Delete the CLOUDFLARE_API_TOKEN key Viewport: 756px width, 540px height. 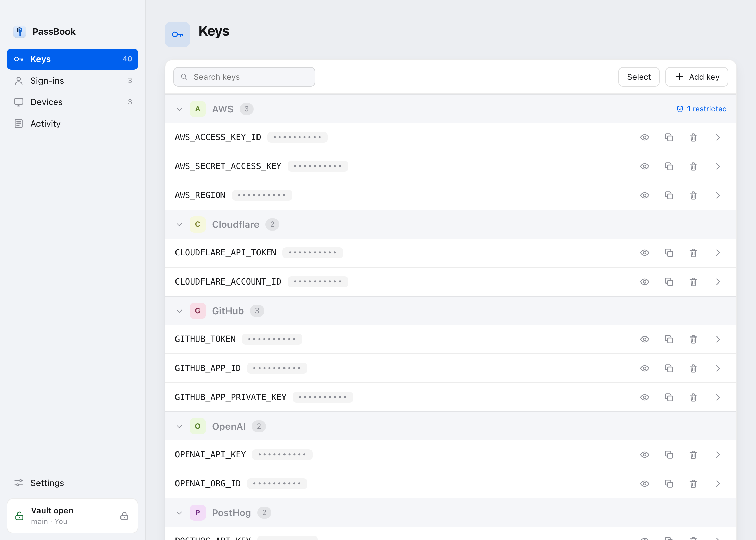coord(693,253)
